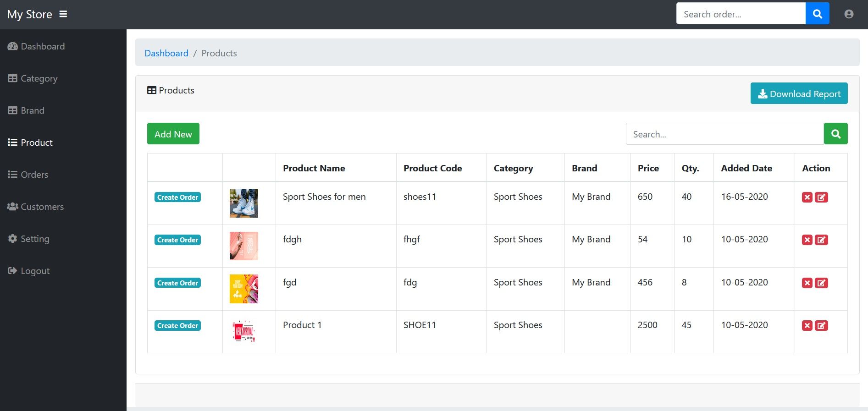Viewport: 868px width, 411px height.
Task: Open the Sport Shoes for men thumbnail
Action: [x=243, y=203]
